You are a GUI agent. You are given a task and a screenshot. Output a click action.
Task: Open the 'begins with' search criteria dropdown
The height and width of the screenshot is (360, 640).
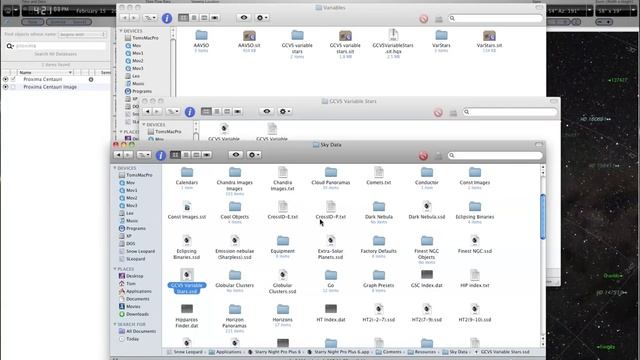pyautogui.click(x=82, y=35)
